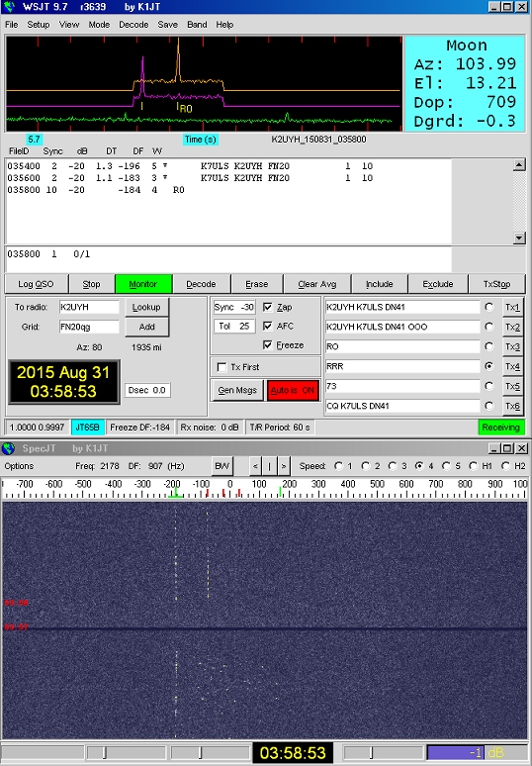Select SpecJT Speed H2

coord(505,466)
